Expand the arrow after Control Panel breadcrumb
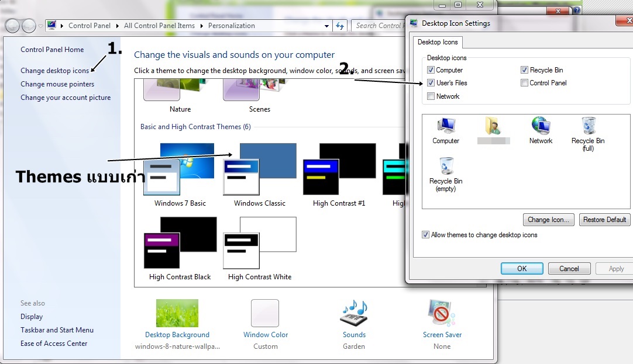 tap(117, 26)
